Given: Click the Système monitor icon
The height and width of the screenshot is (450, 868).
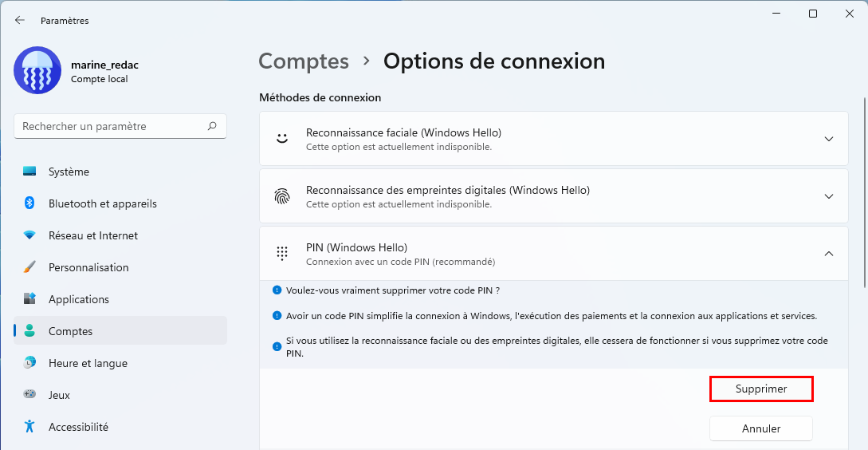Looking at the screenshot, I should [x=29, y=172].
